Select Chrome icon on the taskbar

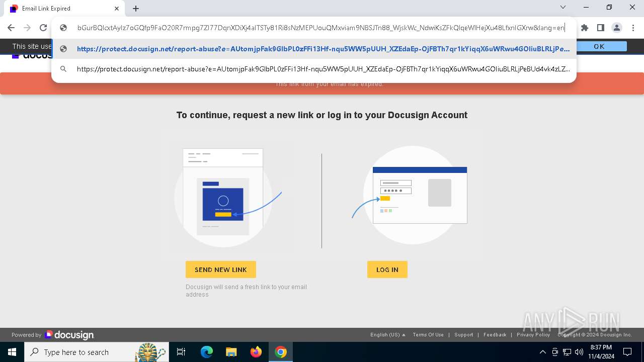(281, 352)
